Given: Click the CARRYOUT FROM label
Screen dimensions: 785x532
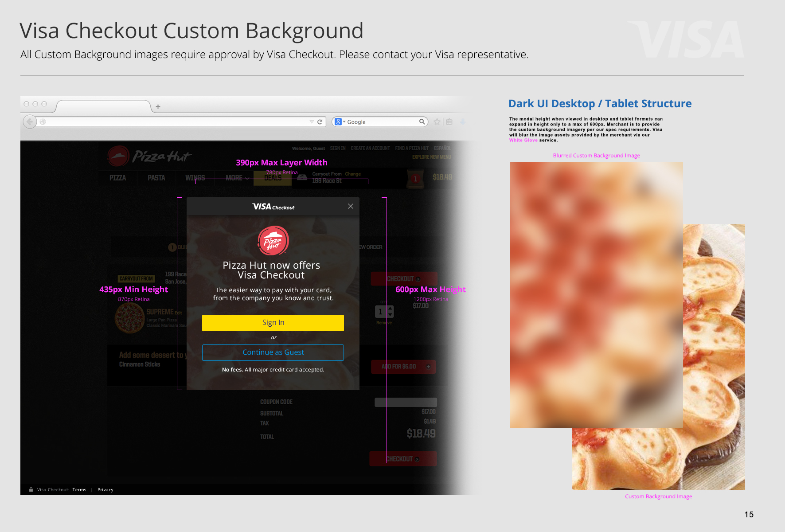Looking at the screenshot, I should pyautogui.click(x=136, y=279).
